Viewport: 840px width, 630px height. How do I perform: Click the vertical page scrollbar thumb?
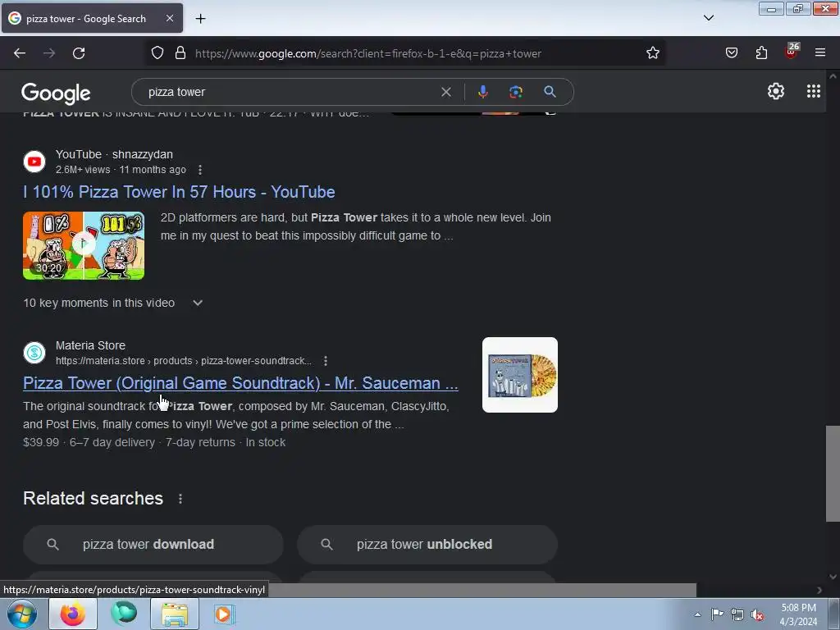(x=833, y=473)
